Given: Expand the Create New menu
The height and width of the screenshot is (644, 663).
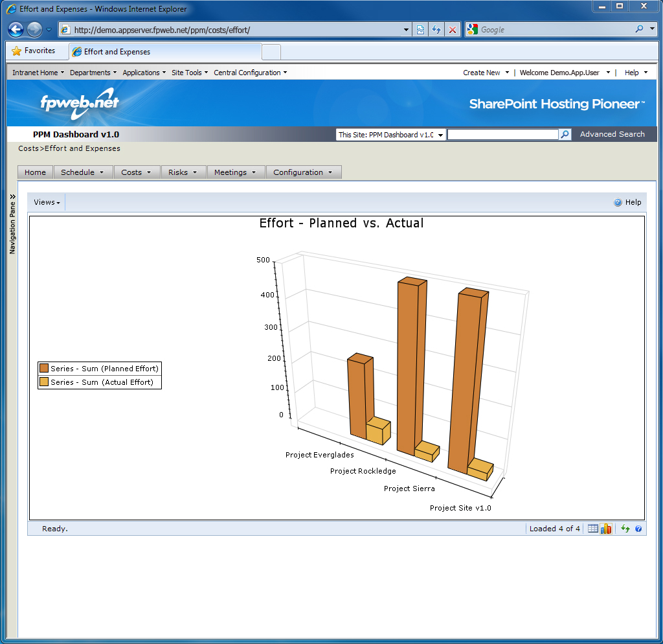Looking at the screenshot, I should pos(486,73).
